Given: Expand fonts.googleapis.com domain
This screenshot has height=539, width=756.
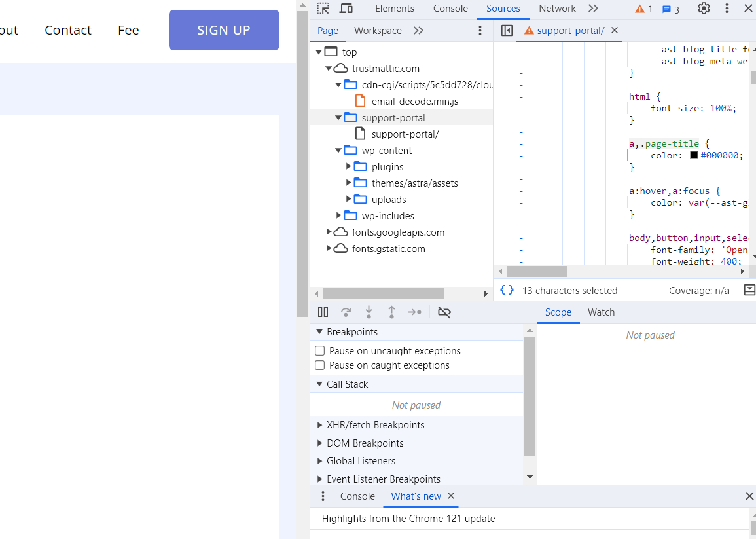Looking at the screenshot, I should (x=329, y=232).
